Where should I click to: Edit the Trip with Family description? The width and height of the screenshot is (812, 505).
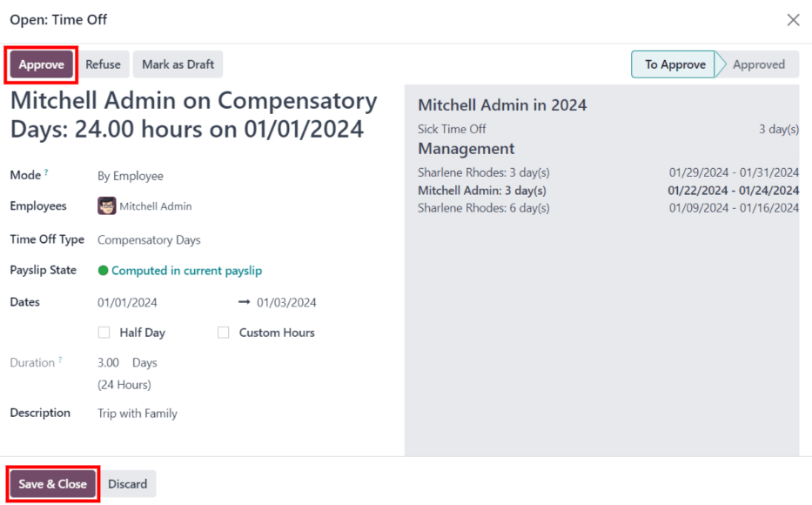pyautogui.click(x=138, y=414)
